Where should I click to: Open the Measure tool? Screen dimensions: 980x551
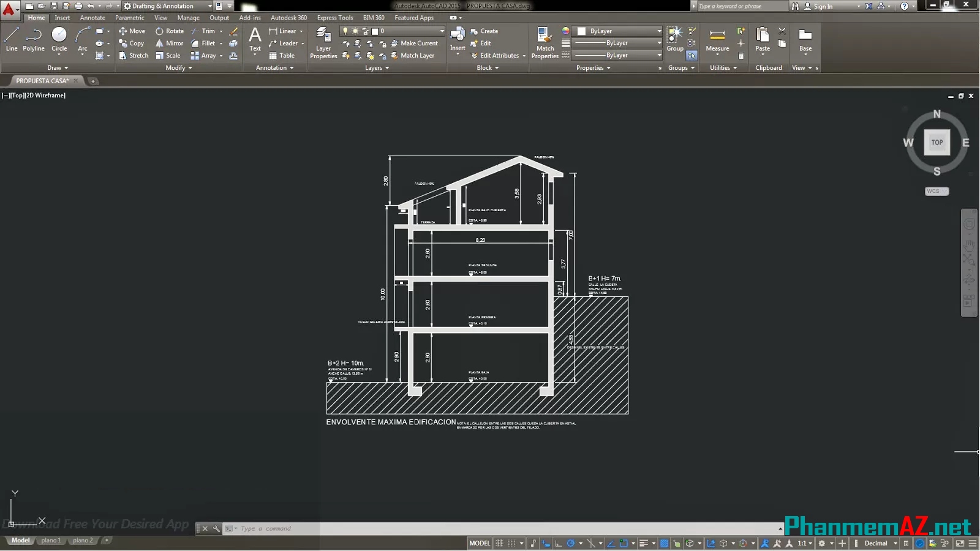point(717,39)
